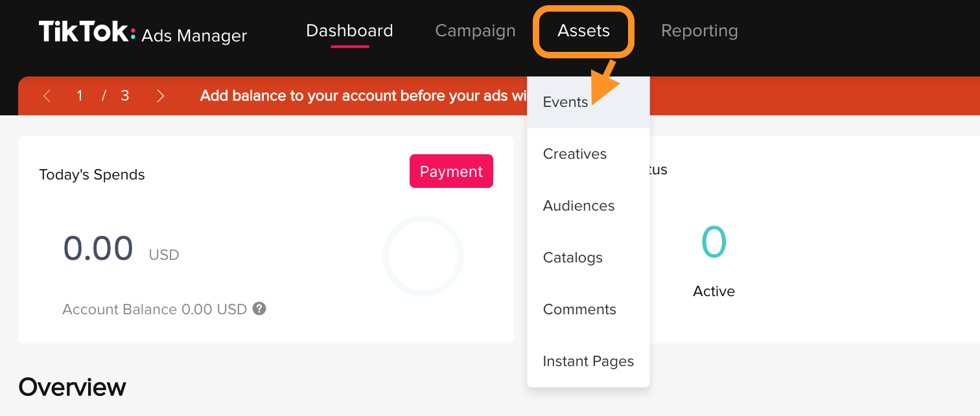The image size is (980, 416).
Task: Choose Creatives in the Assets dropdown
Action: click(x=575, y=154)
